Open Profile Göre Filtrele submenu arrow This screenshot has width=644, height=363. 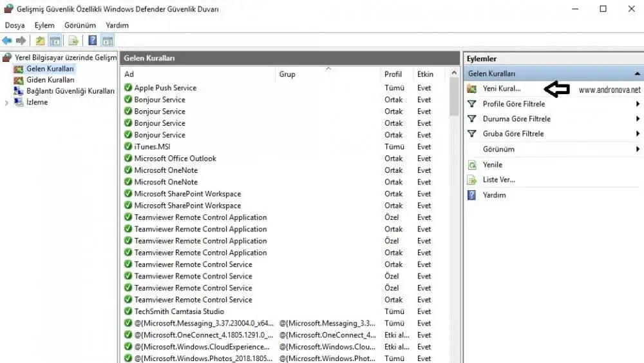638,104
